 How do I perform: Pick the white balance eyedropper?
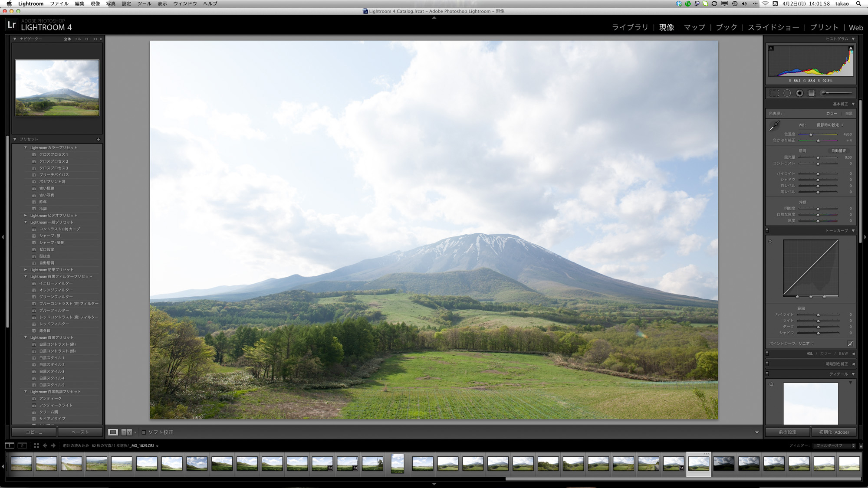[774, 126]
